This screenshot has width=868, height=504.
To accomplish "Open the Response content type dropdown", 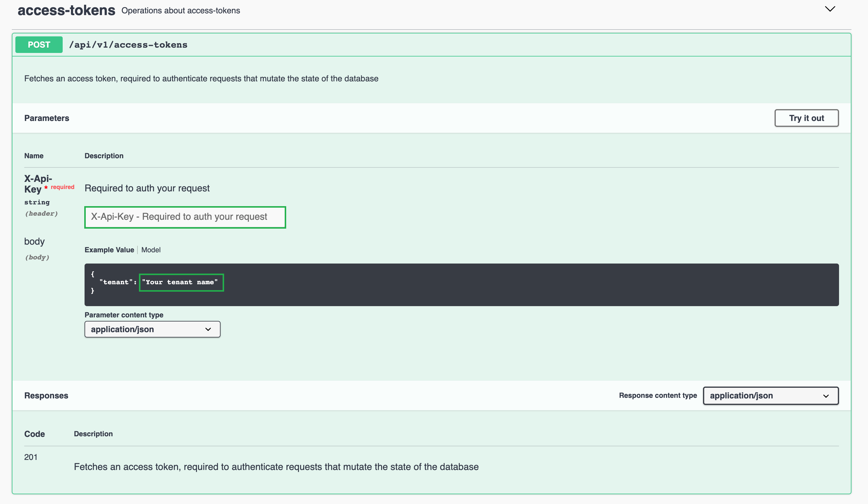I will click(x=770, y=395).
